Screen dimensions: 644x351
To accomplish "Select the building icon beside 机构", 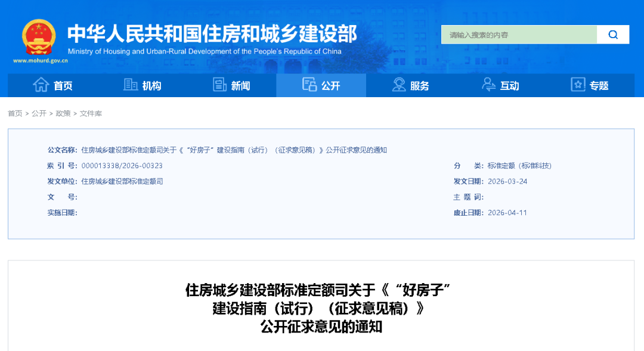I will [131, 85].
